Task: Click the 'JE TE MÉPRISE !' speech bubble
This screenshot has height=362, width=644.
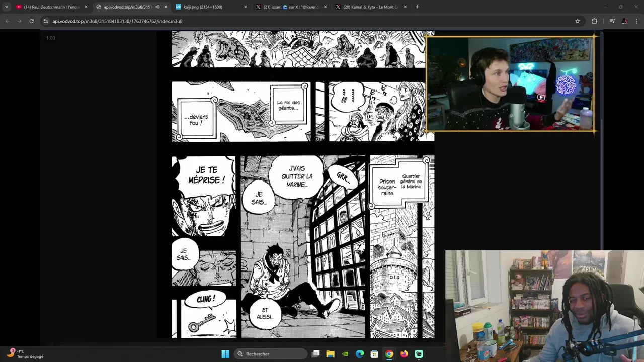Action: coord(206,175)
